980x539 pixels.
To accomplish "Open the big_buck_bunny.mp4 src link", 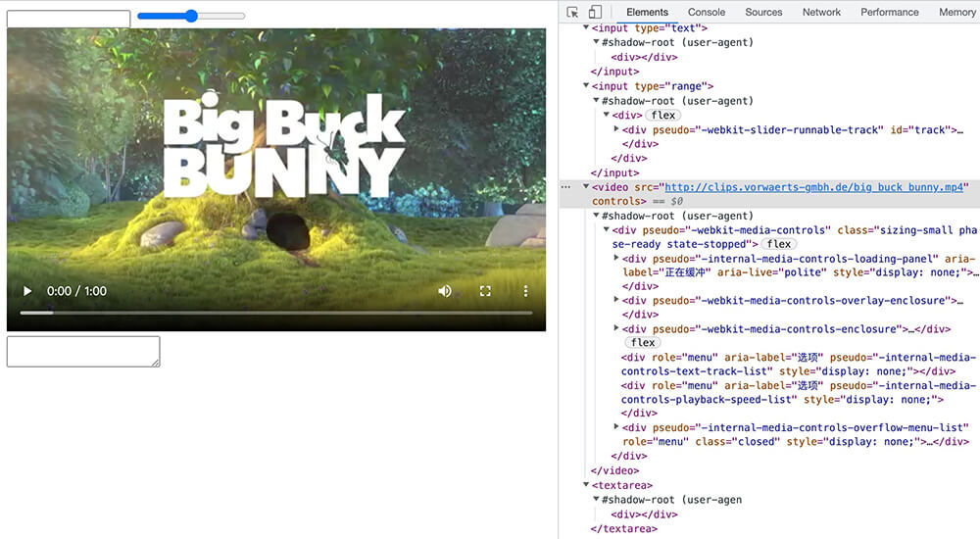I will (x=813, y=187).
